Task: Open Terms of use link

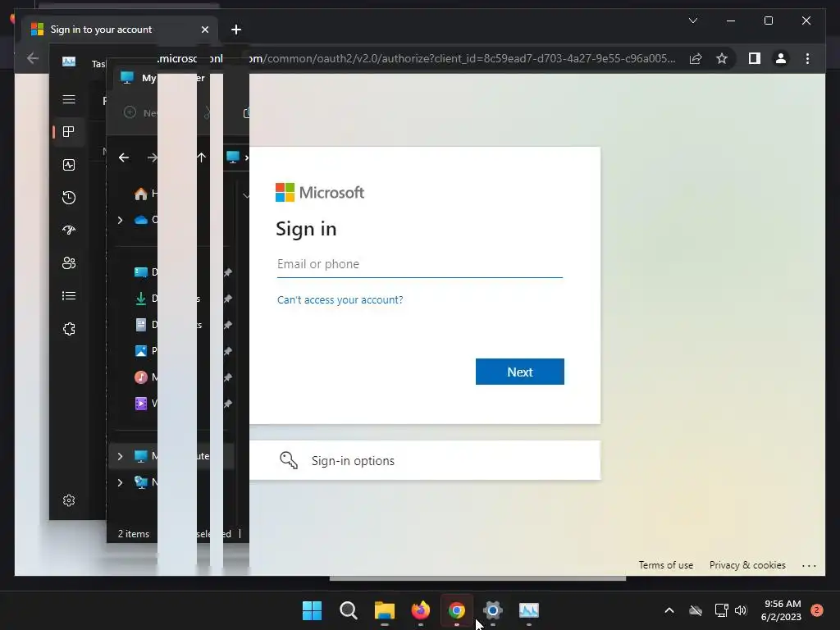Action: click(x=666, y=565)
